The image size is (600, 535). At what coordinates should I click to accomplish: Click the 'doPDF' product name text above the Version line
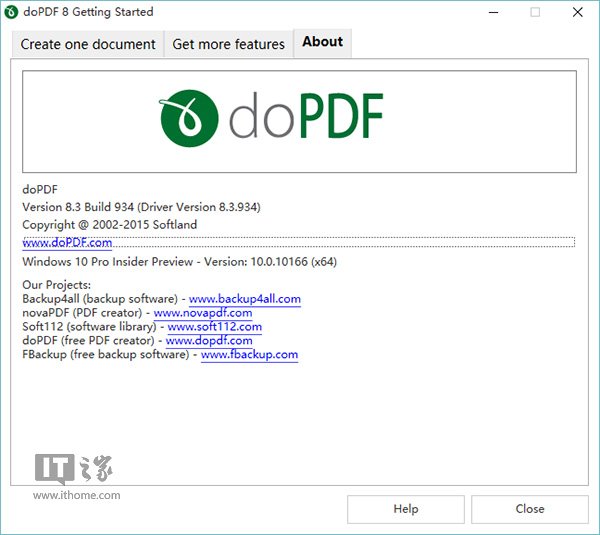pyautogui.click(x=40, y=189)
